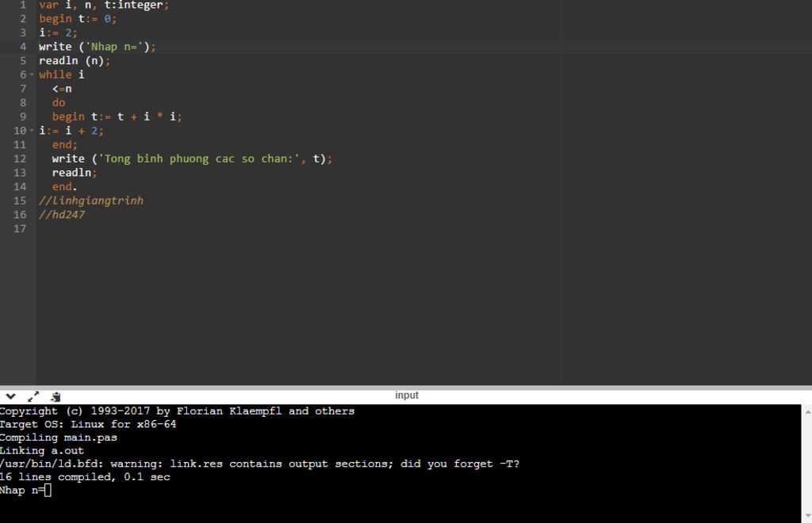Select the input tab label of console
Screen dimensions: 812x523
click(x=407, y=395)
